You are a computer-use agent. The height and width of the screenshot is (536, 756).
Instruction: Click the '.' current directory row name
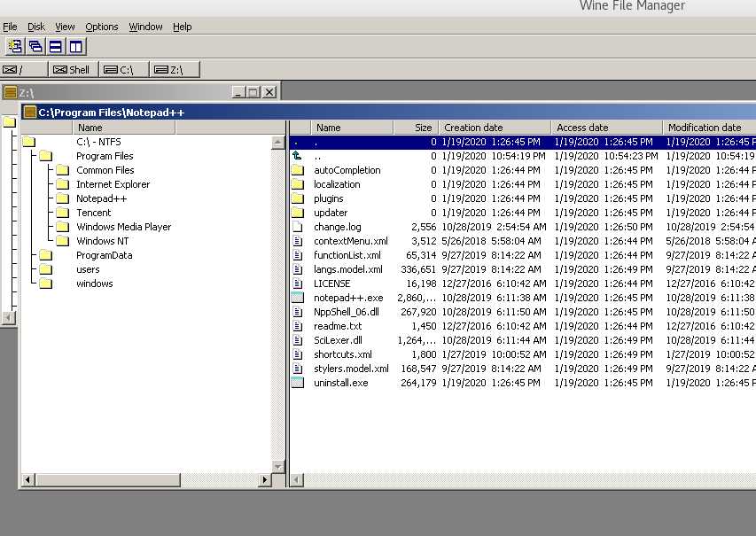click(316, 142)
